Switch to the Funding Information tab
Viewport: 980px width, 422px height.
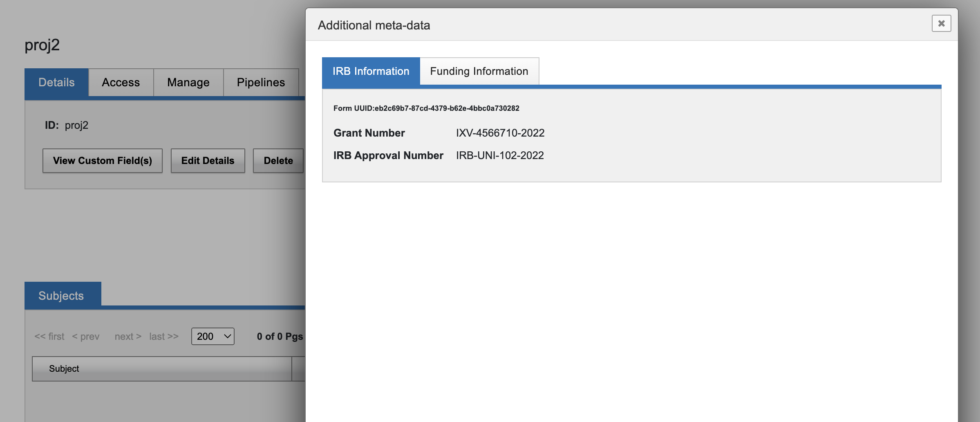click(479, 72)
